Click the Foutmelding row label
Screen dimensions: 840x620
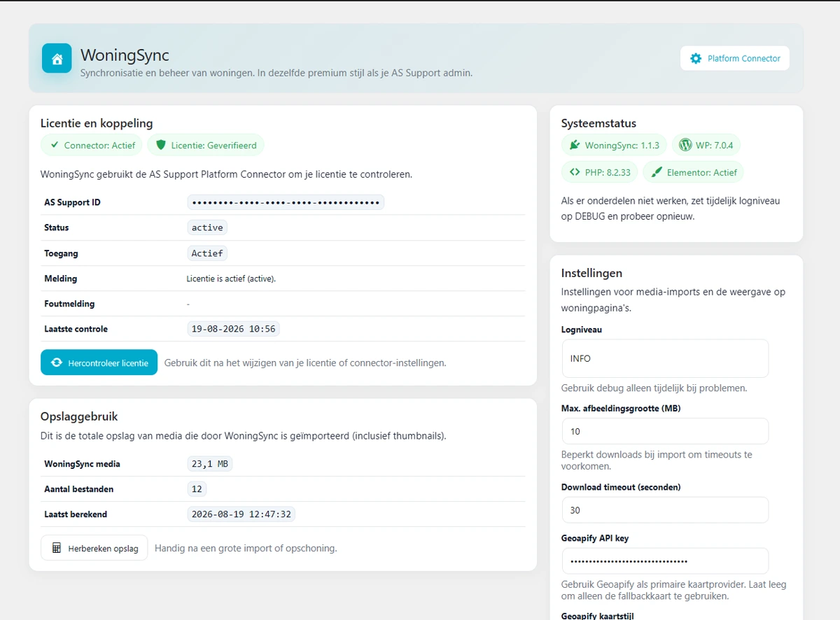pyautogui.click(x=69, y=304)
